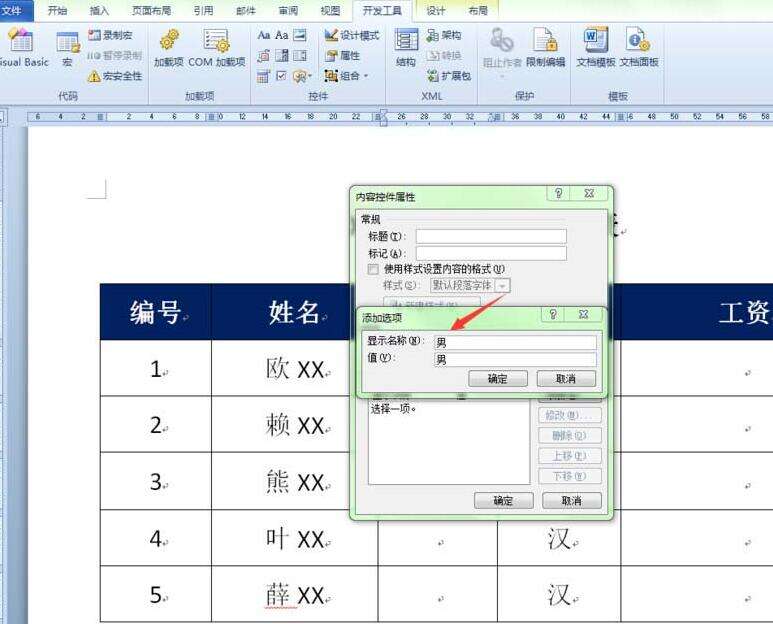Insert a picture content control

pyautogui.click(x=300, y=35)
